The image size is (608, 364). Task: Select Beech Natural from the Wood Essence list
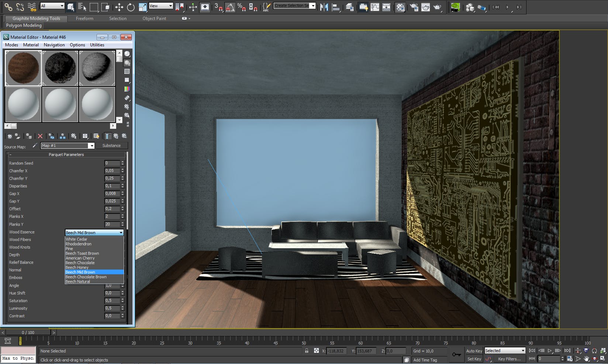[x=78, y=281]
